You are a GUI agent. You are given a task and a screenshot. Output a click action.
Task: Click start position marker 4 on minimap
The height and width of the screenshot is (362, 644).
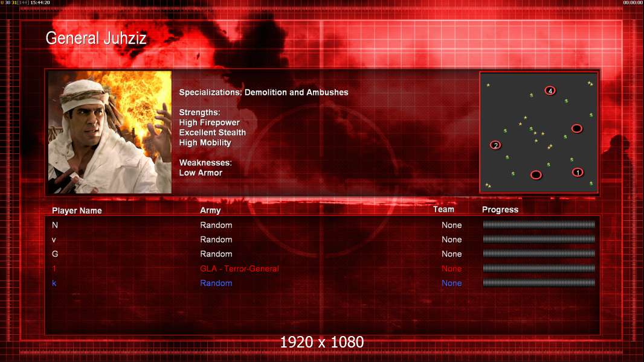coord(550,91)
